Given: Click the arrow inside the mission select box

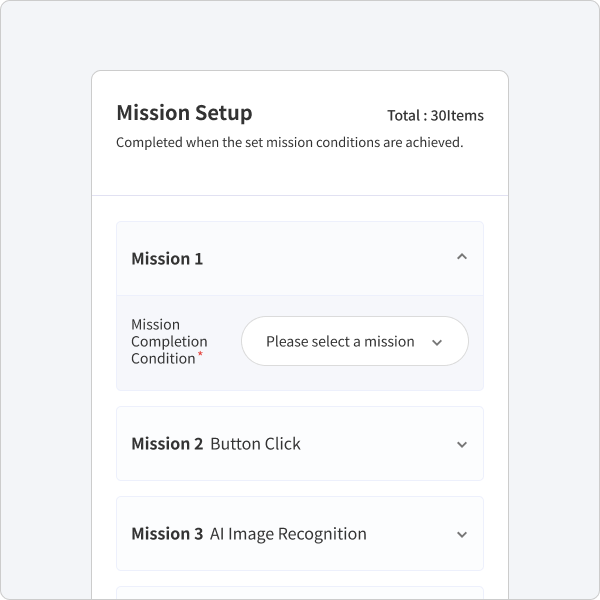Looking at the screenshot, I should coord(437,342).
